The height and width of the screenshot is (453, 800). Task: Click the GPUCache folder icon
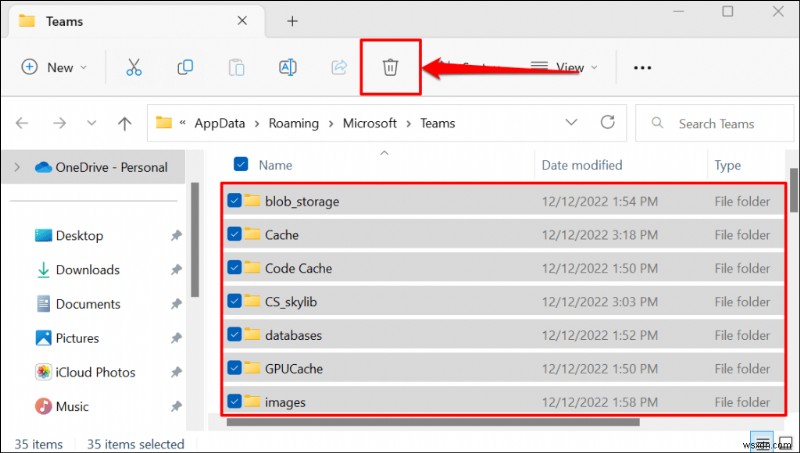[252, 367]
